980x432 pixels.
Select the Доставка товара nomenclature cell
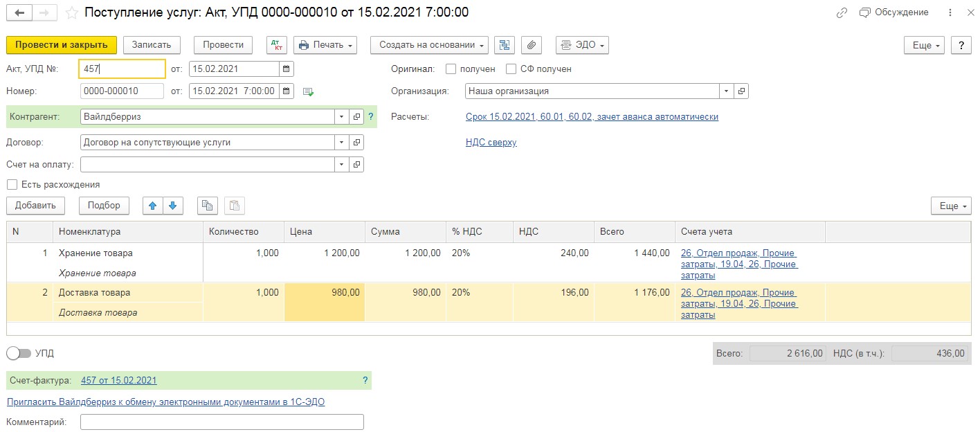pos(128,293)
